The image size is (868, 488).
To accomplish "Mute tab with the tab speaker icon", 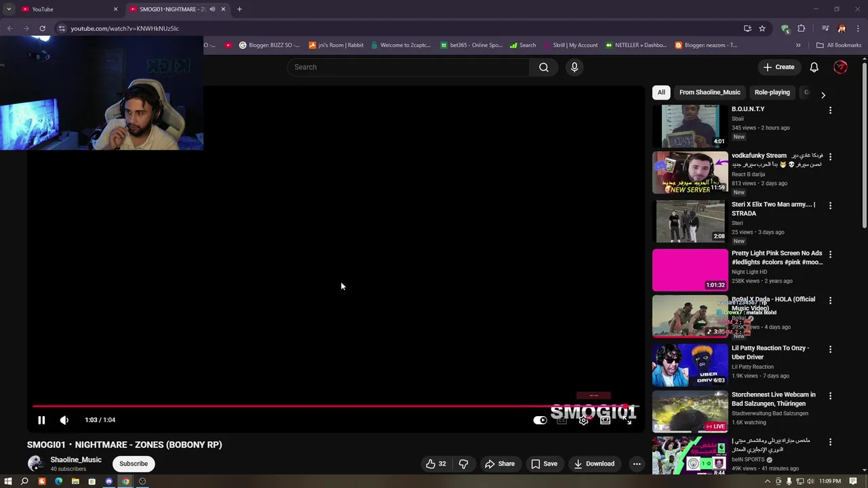I will click(212, 9).
